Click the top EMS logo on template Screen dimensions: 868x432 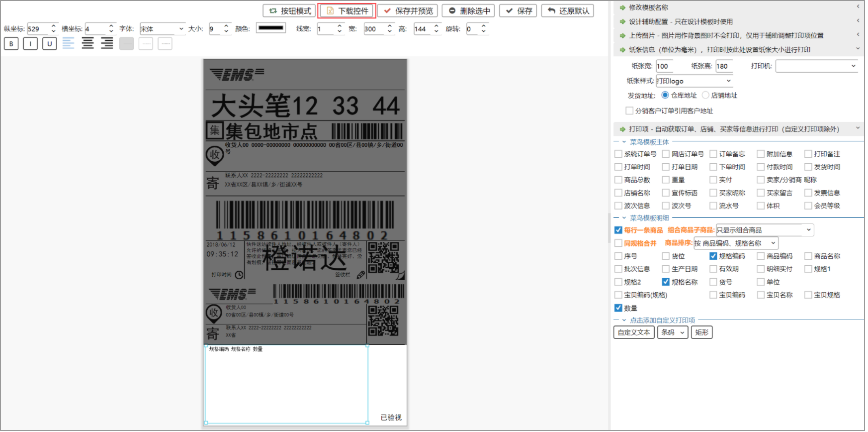click(x=237, y=75)
